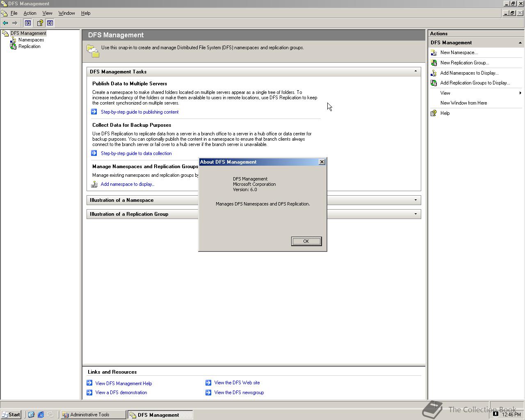The height and width of the screenshot is (420, 525).
Task: Open the Action menu
Action: tap(30, 13)
